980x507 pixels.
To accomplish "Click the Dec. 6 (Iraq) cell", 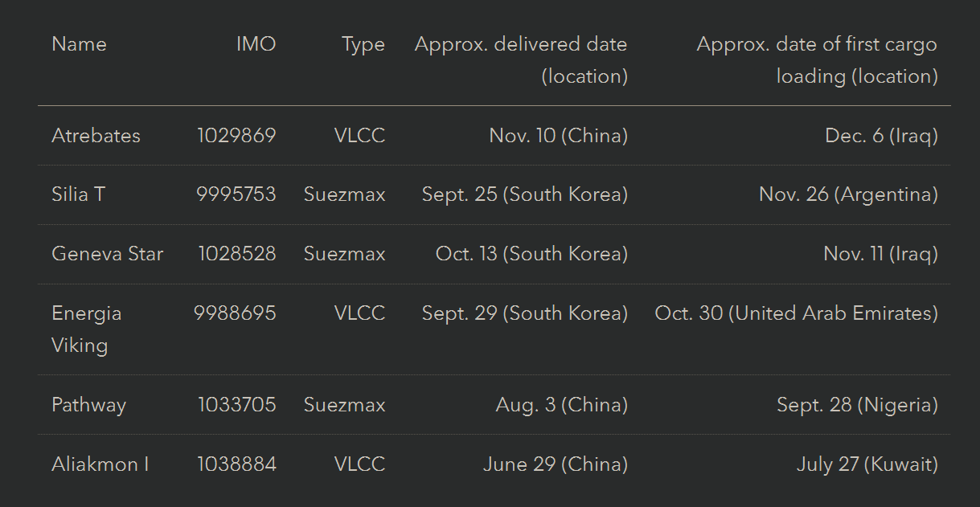I will tap(881, 136).
